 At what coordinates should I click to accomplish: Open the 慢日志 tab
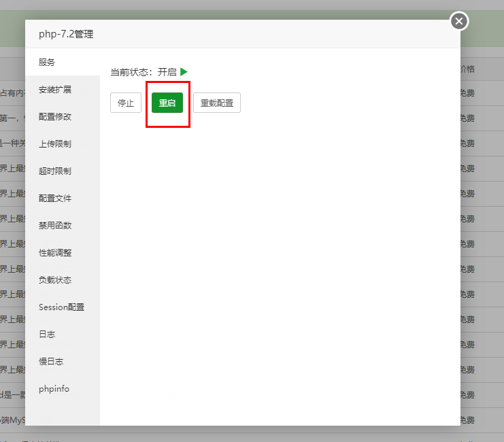[51, 361]
